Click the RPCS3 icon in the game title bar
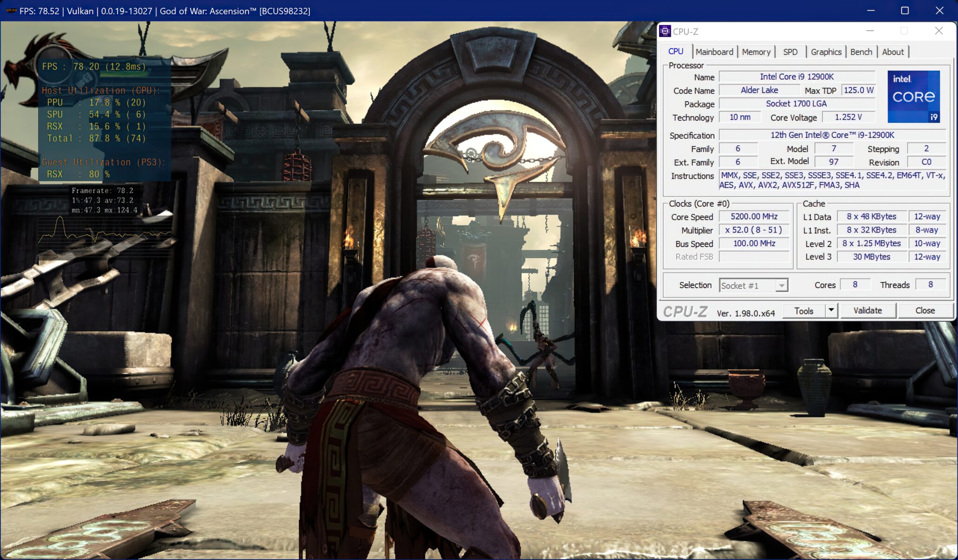 tap(12, 11)
